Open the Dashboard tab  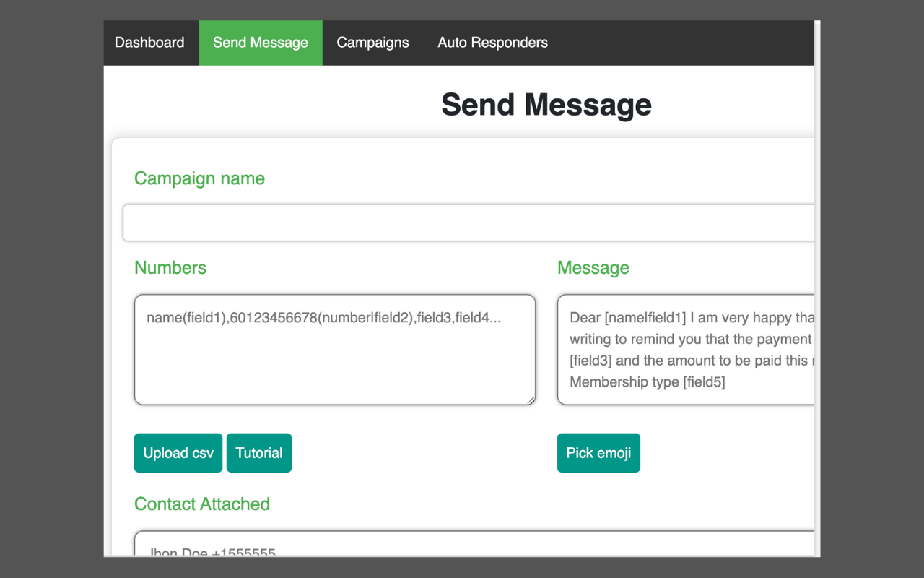149,43
